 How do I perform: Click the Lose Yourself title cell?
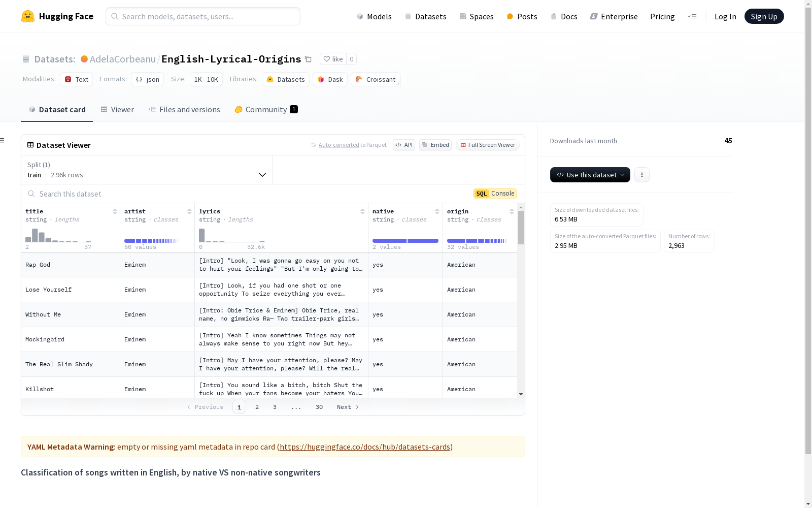click(x=71, y=290)
